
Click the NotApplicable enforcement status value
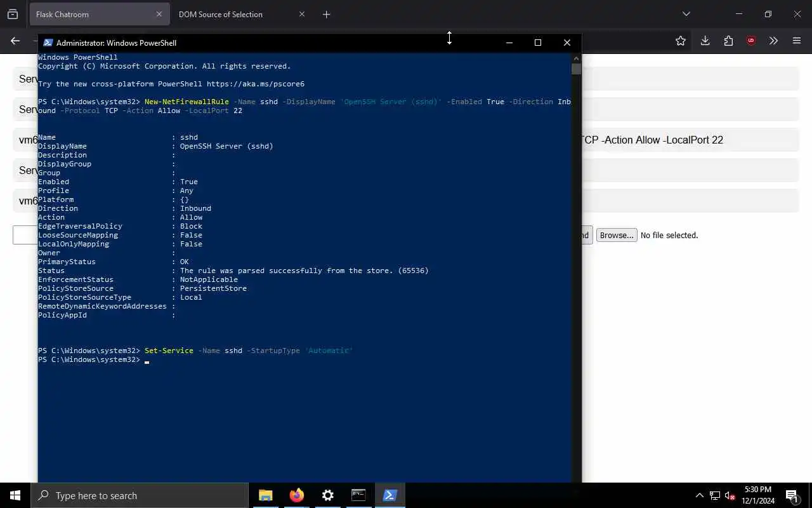tap(209, 279)
